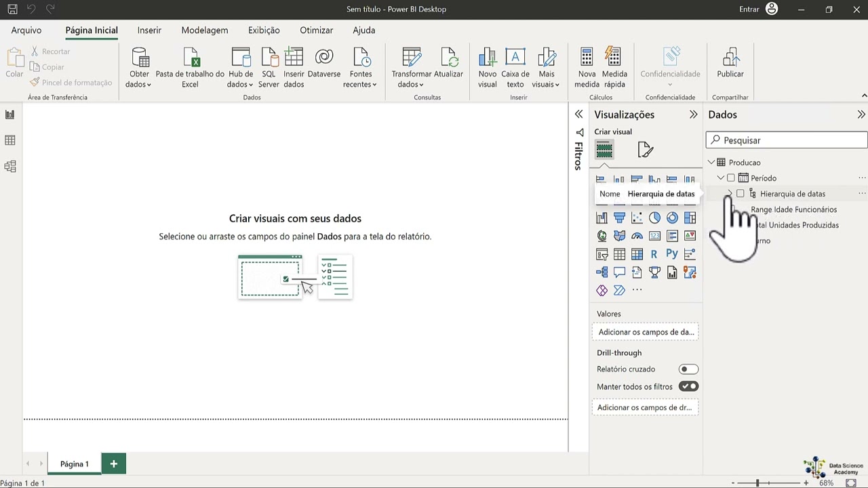Screen dimensions: 868x488
Task: Select the Página 1 page tab
Action: point(75,464)
